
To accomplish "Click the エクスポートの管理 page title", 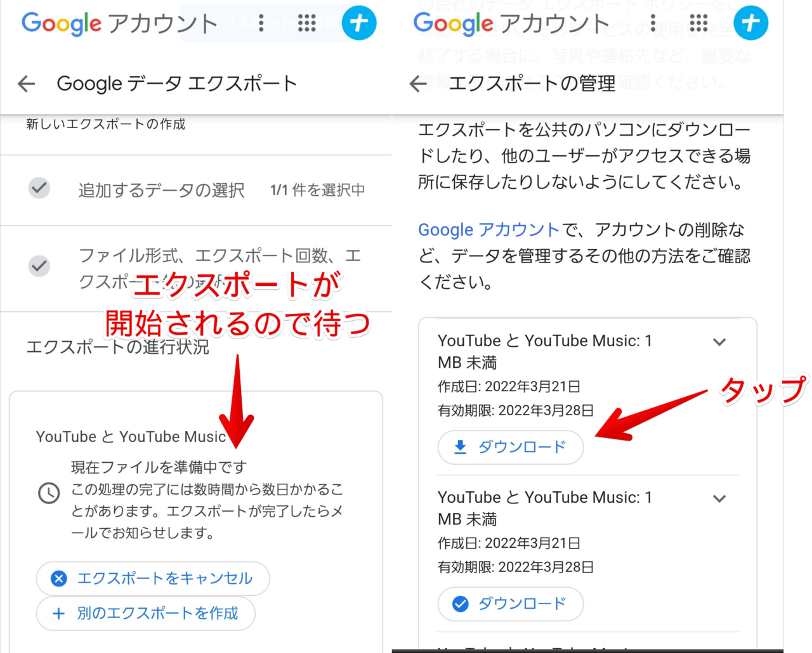I will tap(532, 84).
